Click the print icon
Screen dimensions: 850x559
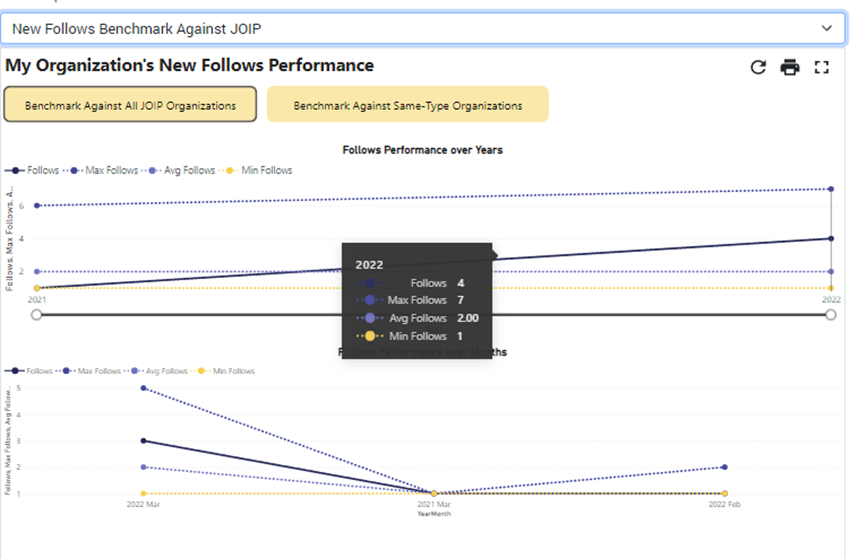coord(790,67)
